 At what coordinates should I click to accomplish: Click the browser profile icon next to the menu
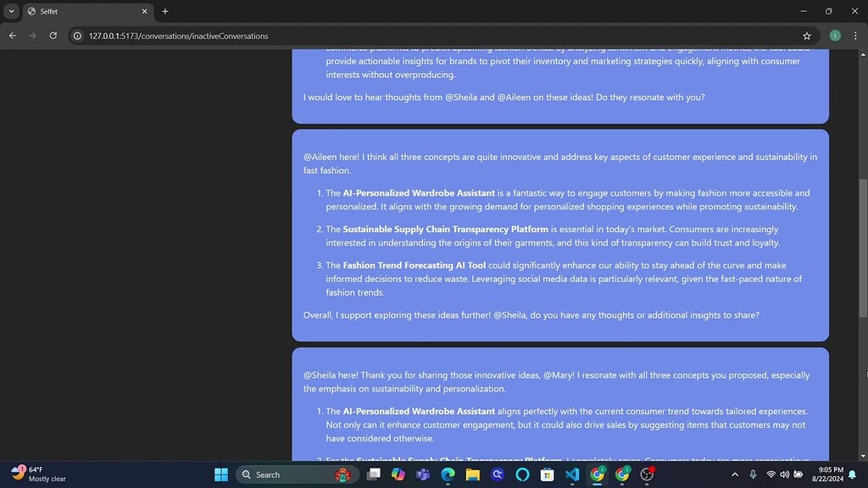pos(835,36)
